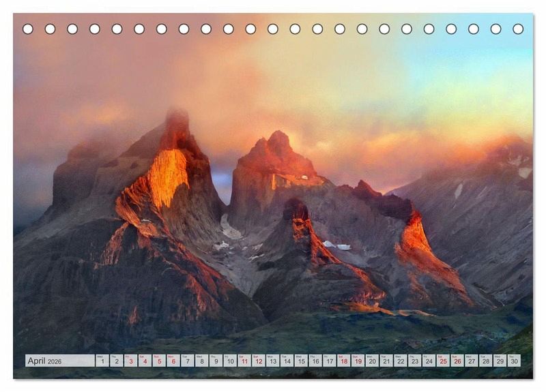Select day 13 in the date row
The image size is (546, 392).
click(x=273, y=361)
